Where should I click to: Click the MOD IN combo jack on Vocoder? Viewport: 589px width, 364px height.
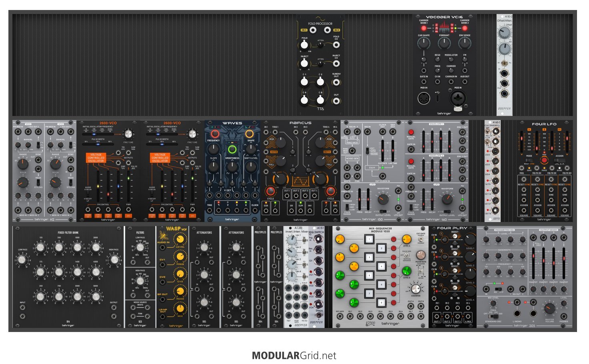458,98
